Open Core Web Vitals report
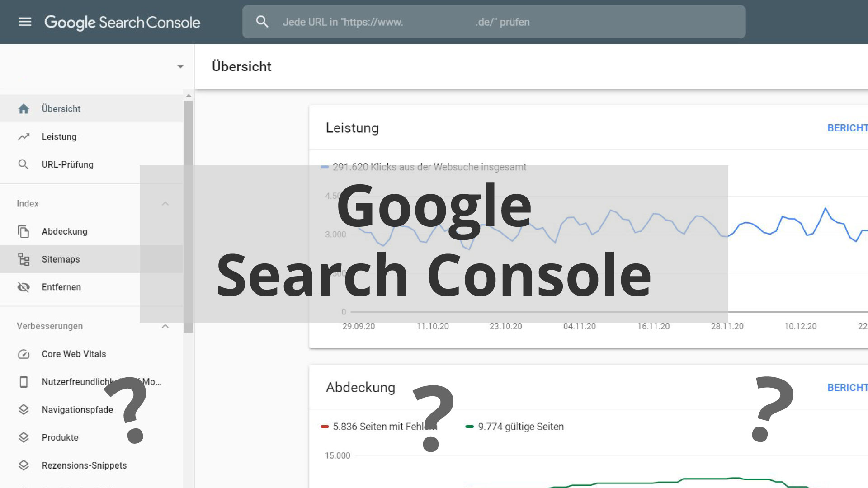868x488 pixels. 91,354
